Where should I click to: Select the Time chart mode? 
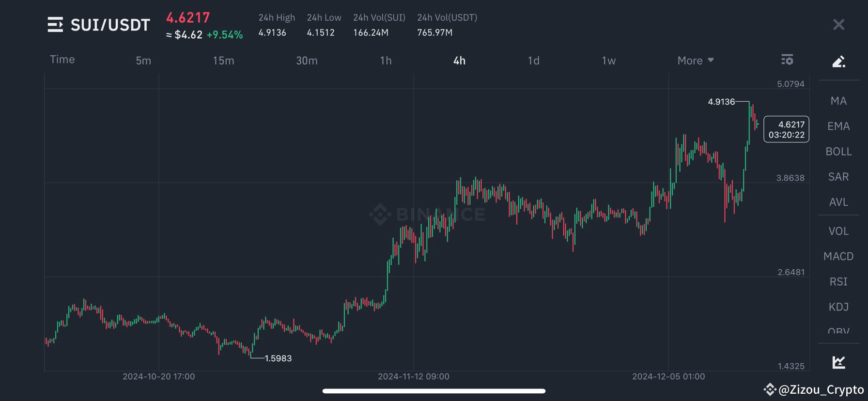tap(62, 59)
